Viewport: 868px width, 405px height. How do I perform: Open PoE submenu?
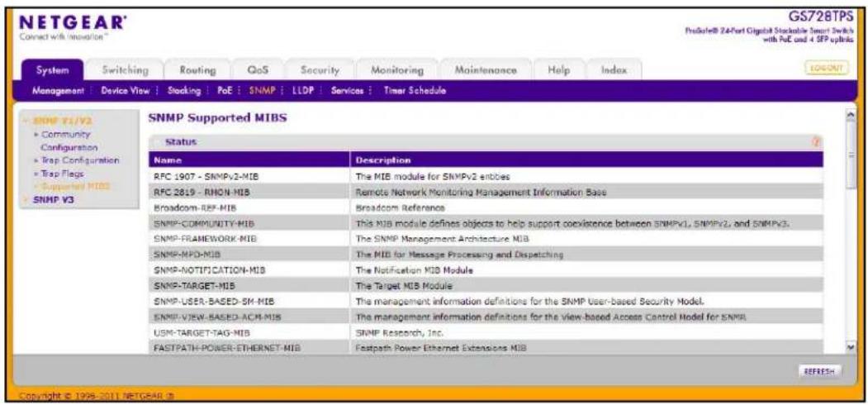coord(224,91)
